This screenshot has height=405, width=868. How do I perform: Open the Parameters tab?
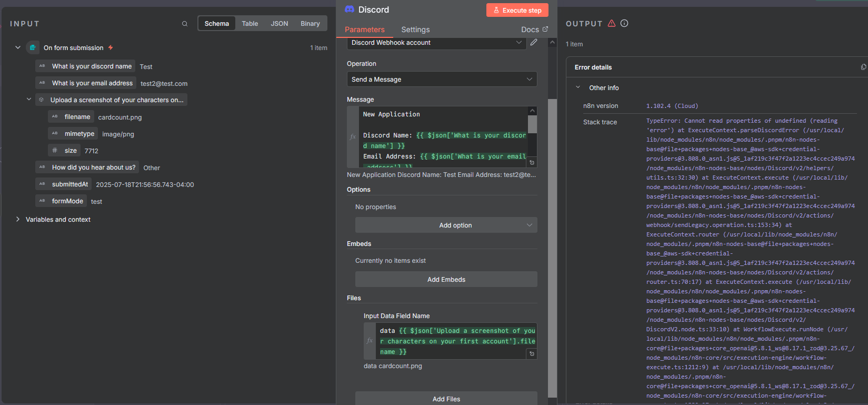[x=365, y=29]
